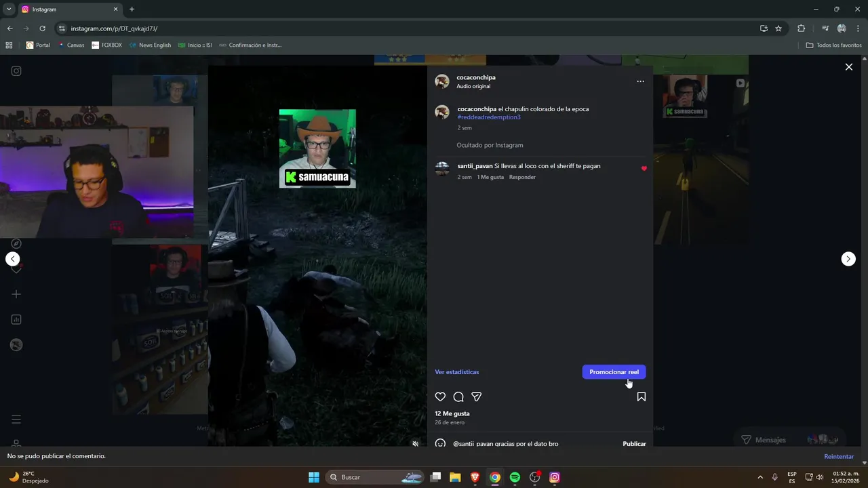Open Confirmación e Instr... bookmark

click(250, 45)
